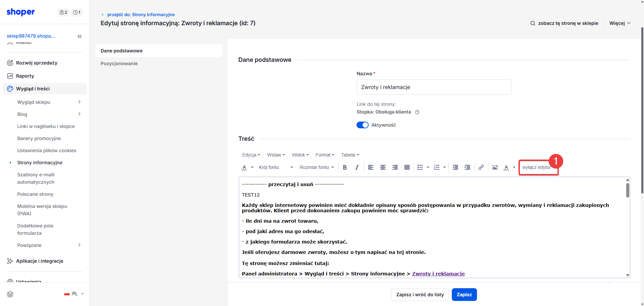This screenshot has width=644, height=306.
Task: Open the Tabela editor menu
Action: 350,155
